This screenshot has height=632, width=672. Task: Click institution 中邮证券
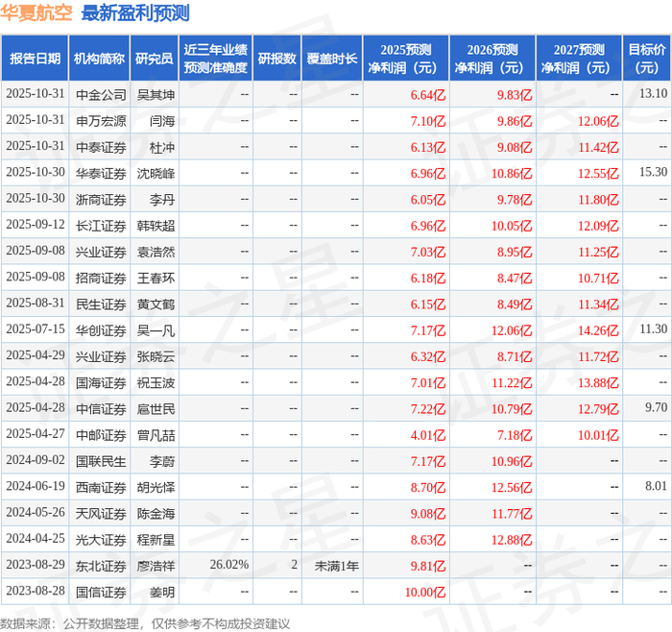[101, 435]
